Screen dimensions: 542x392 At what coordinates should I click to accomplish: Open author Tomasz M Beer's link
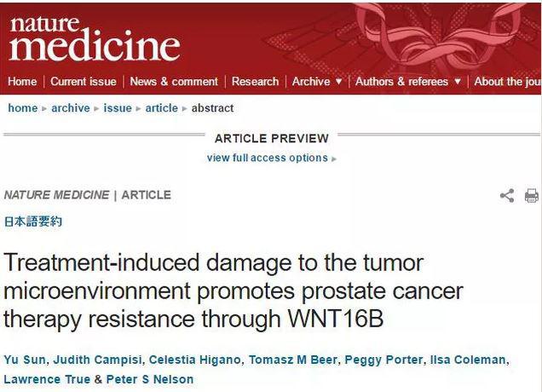(293, 360)
